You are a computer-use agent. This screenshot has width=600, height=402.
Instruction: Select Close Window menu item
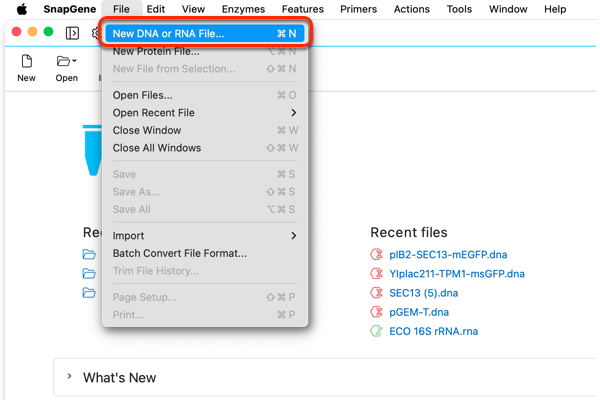[205, 130]
